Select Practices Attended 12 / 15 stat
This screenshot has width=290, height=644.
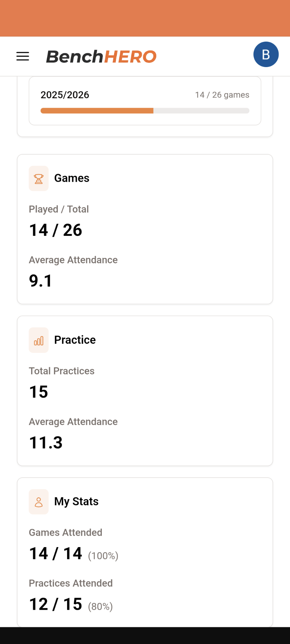(x=55, y=604)
